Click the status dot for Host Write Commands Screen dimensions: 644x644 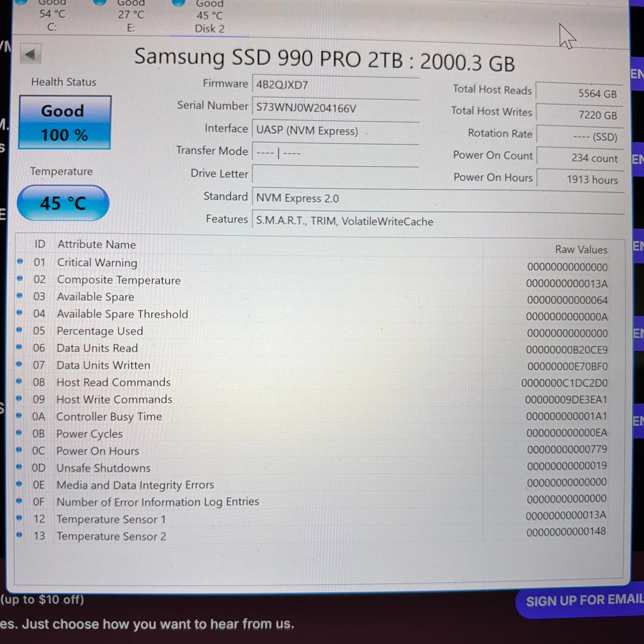(x=19, y=398)
